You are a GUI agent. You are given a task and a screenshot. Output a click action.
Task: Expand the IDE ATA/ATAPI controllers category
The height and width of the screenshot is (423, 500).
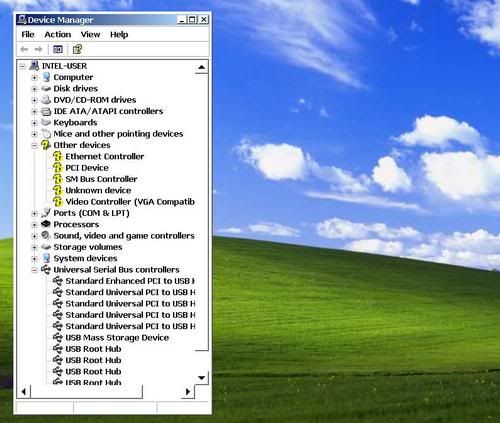coord(34,111)
